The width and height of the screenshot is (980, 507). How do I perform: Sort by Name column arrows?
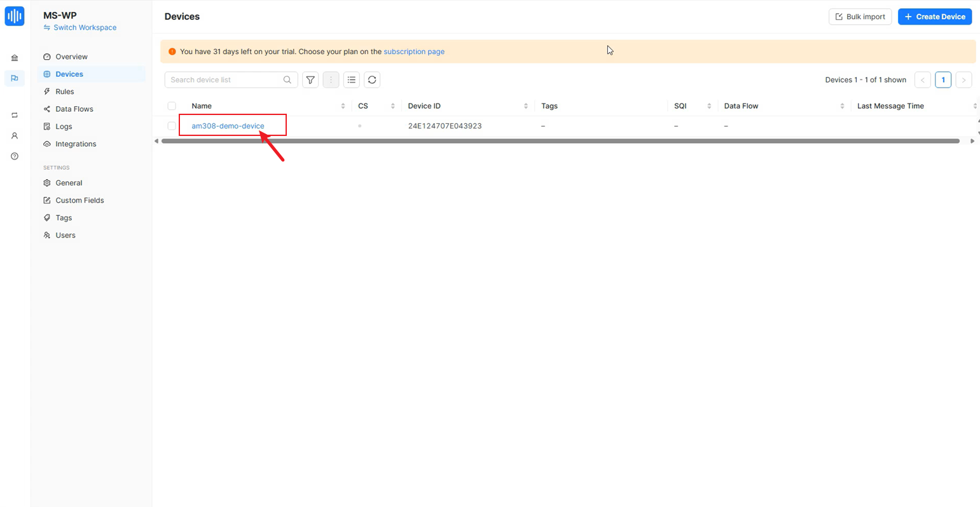[x=343, y=106]
